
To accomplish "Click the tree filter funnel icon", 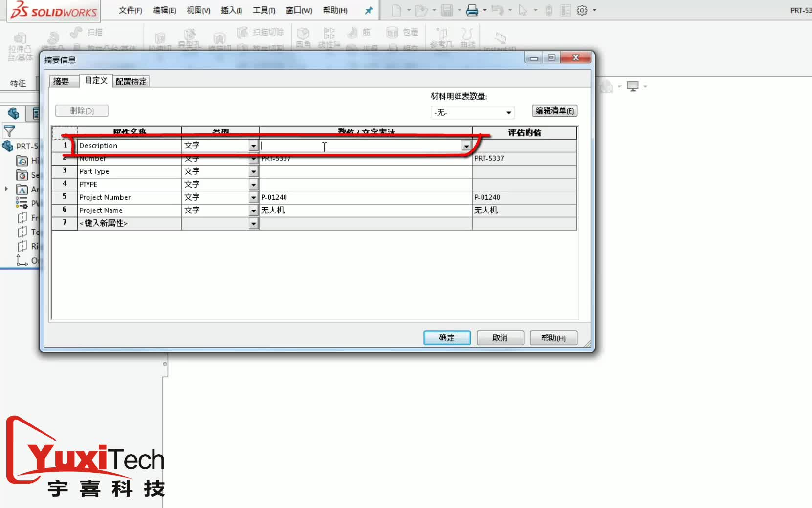I will (x=9, y=131).
